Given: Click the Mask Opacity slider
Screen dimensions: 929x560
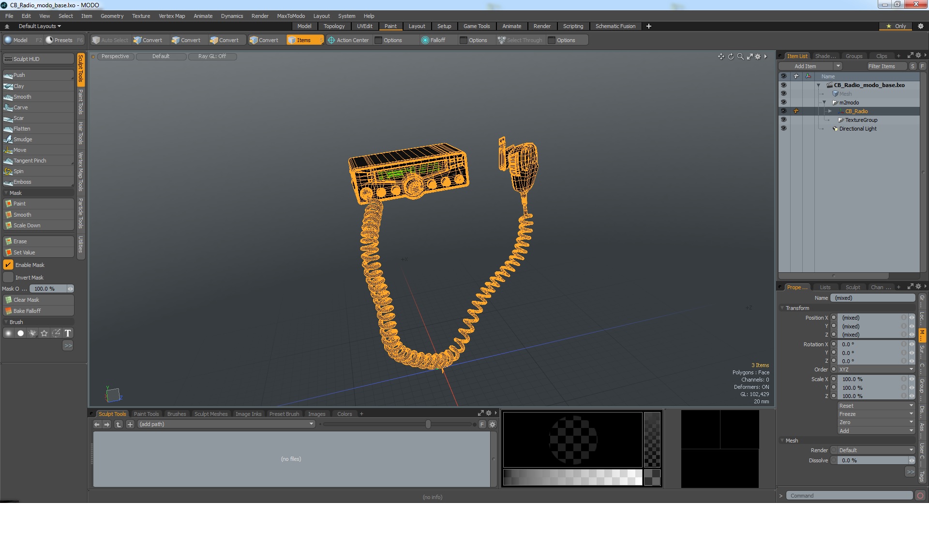Looking at the screenshot, I should click(47, 289).
